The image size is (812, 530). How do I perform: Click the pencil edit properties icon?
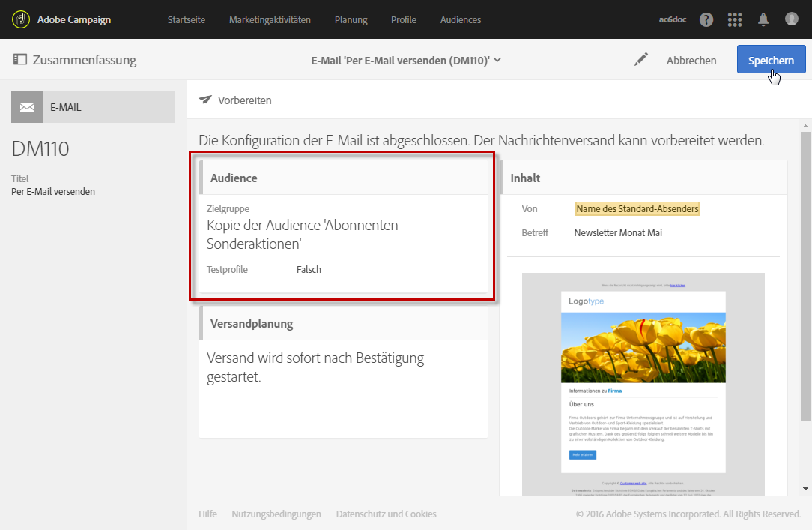641,59
